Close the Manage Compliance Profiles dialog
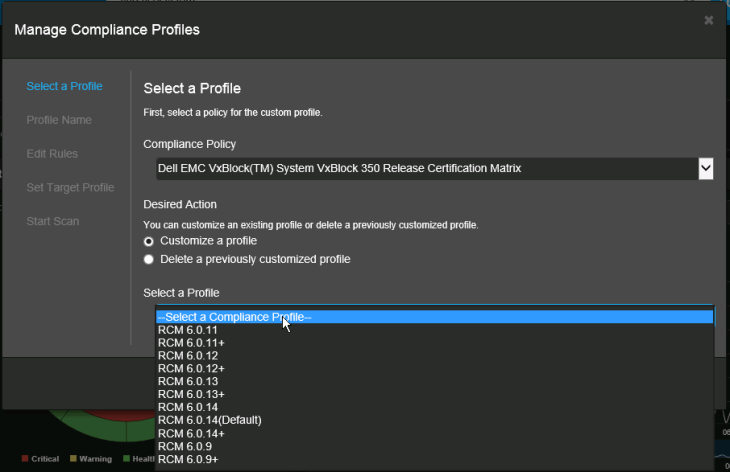Viewport: 730px width, 472px height. [x=708, y=20]
